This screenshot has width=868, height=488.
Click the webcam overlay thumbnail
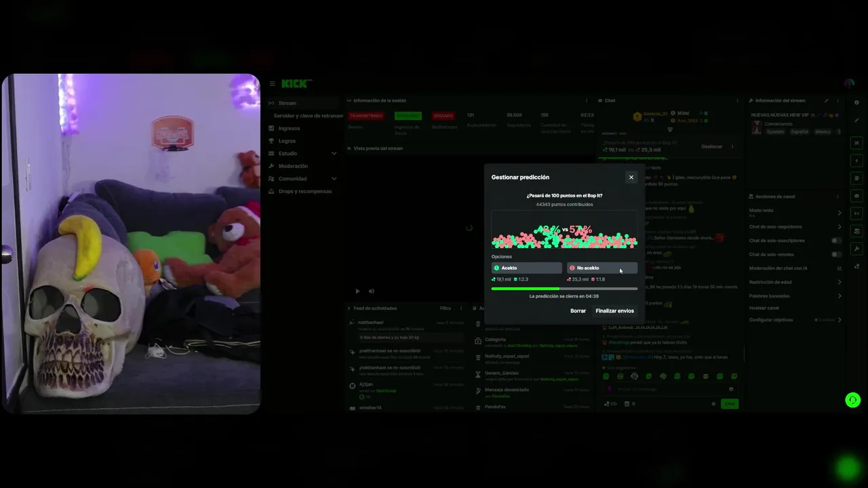pyautogui.click(x=131, y=244)
